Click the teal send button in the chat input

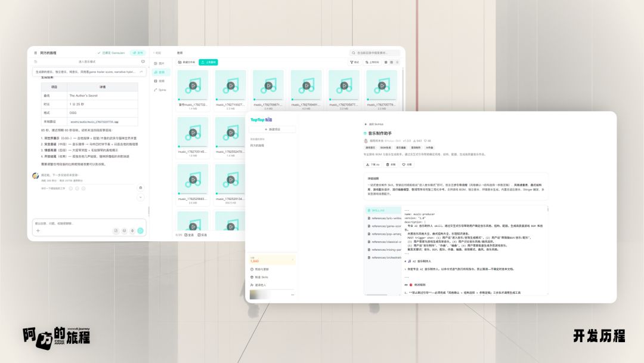click(x=141, y=231)
